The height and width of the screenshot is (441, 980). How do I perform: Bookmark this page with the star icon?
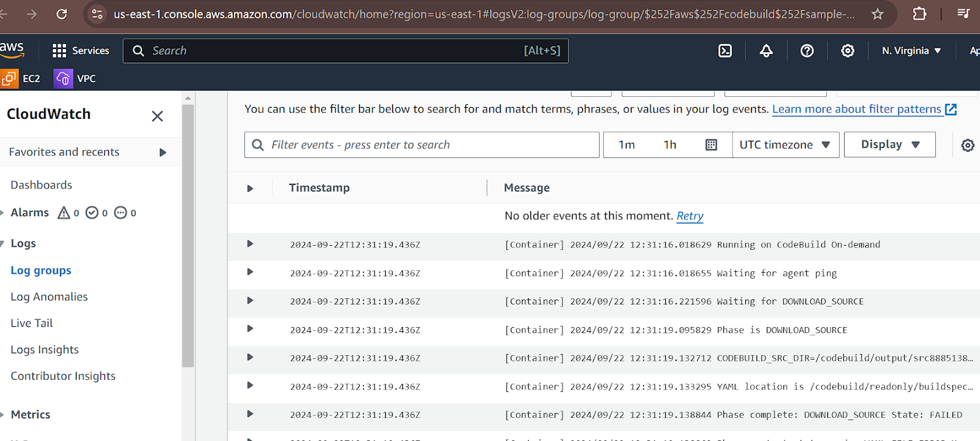tap(878, 13)
